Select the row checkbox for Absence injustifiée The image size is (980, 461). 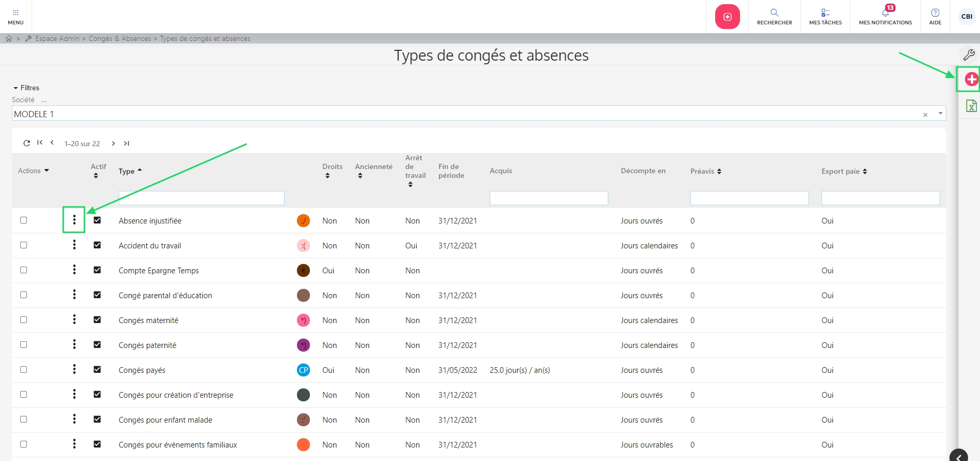(x=23, y=220)
